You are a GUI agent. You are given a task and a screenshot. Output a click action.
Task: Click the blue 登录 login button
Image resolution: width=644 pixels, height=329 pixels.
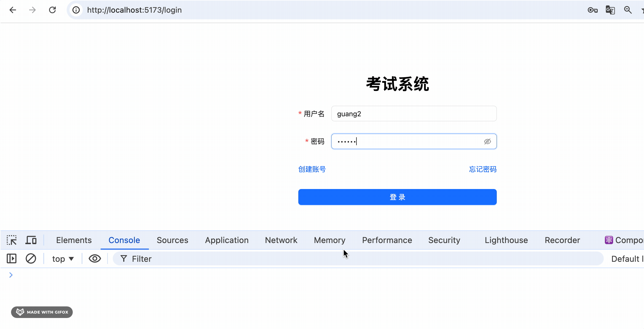click(x=397, y=197)
